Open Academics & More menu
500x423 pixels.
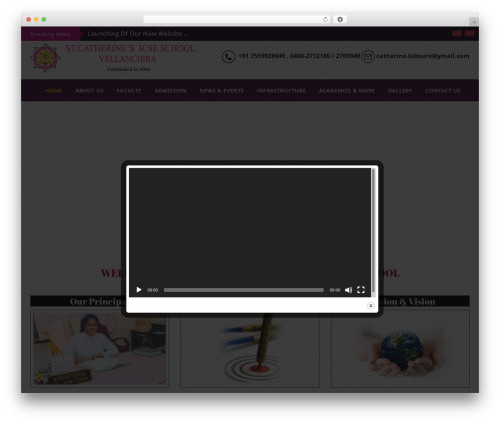(x=347, y=91)
